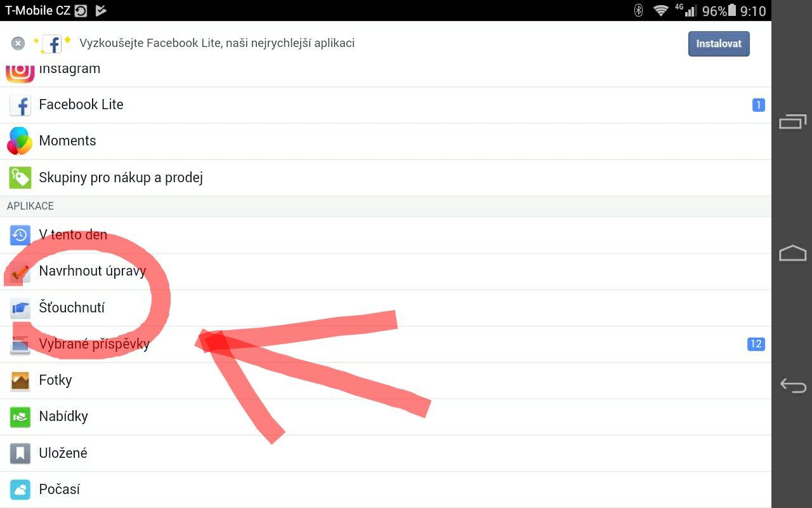812x508 pixels.
Task: Click the Instalovat button
Action: [719, 44]
